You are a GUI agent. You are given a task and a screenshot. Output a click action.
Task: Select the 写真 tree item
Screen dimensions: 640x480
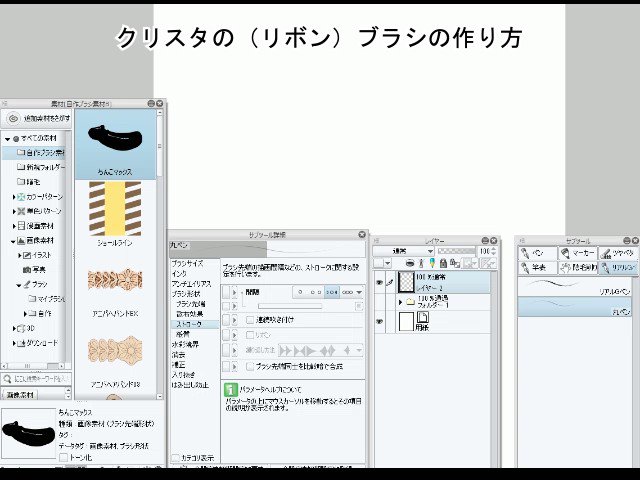click(x=34, y=270)
